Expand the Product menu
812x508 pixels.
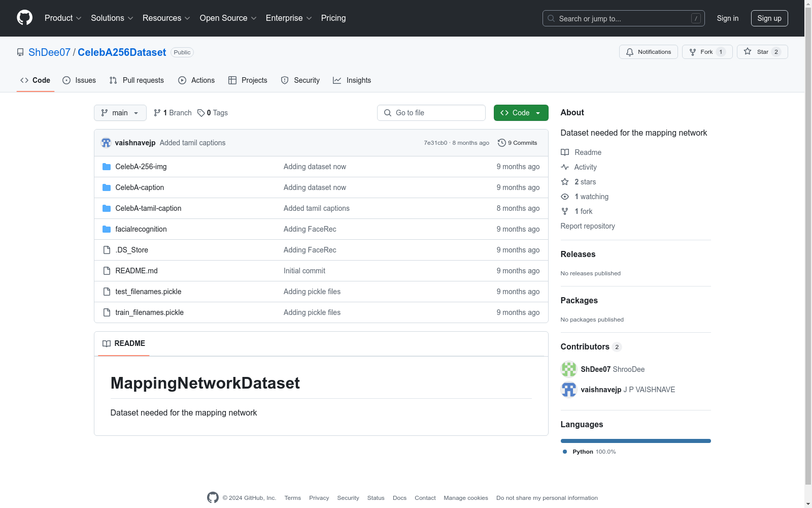63,18
